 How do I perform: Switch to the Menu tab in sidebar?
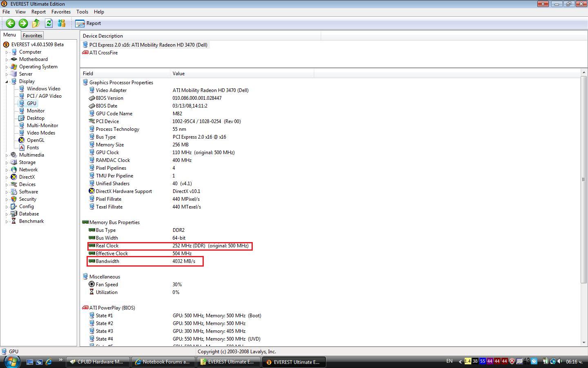click(10, 35)
